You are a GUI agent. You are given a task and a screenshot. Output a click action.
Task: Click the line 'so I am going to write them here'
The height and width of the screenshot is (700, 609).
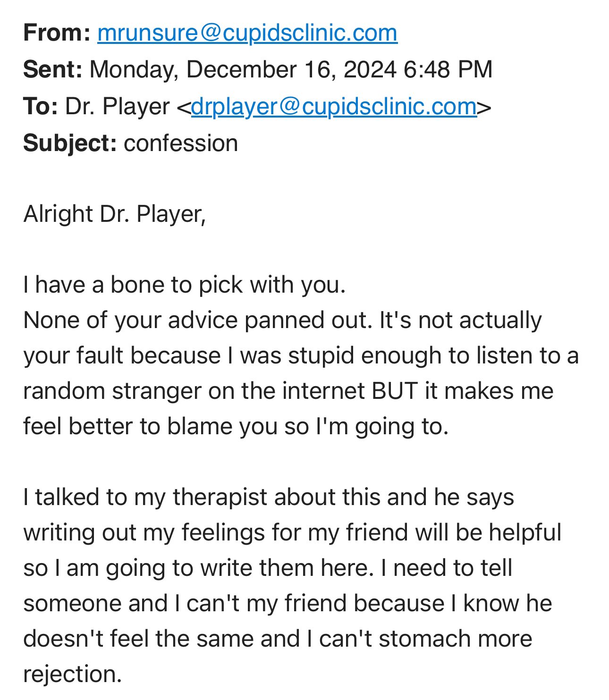coord(268,568)
